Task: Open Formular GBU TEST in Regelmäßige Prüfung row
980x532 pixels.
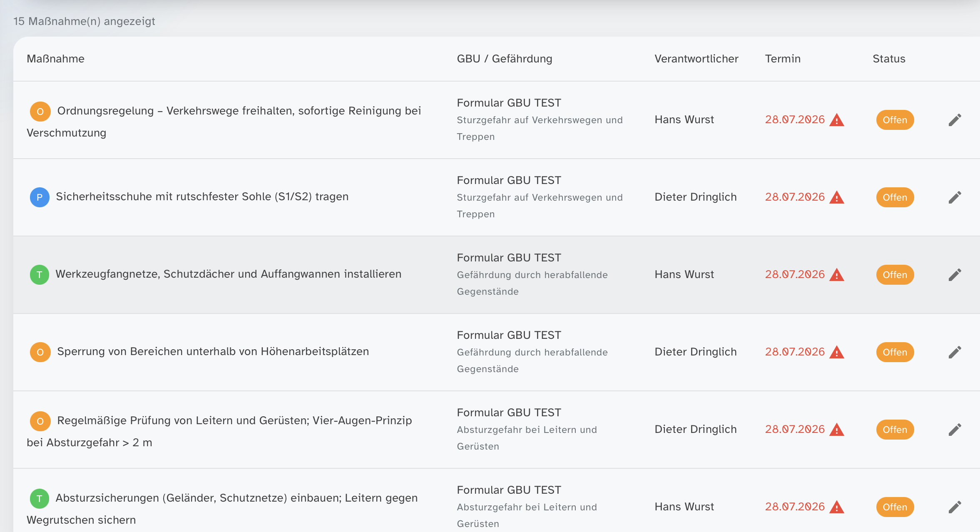Action: tap(509, 413)
